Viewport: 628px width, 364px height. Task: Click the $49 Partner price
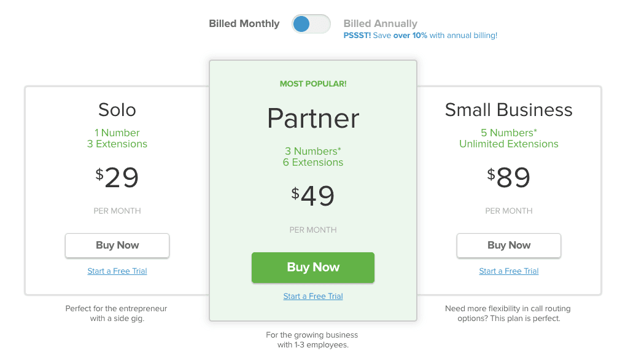pyautogui.click(x=312, y=196)
